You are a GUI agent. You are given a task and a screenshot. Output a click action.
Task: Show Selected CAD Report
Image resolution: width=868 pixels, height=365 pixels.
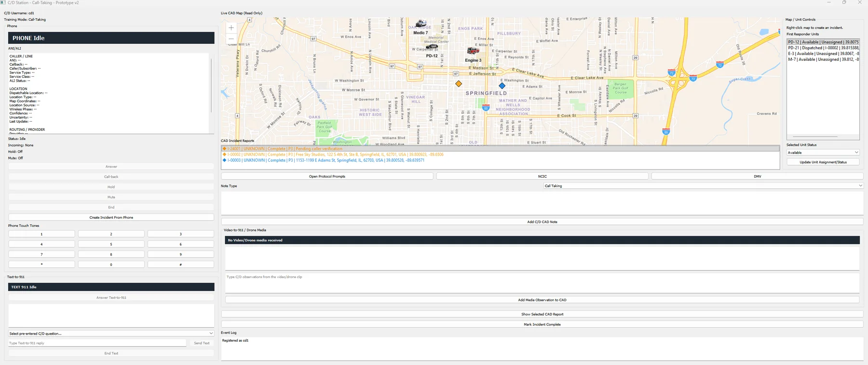point(542,314)
